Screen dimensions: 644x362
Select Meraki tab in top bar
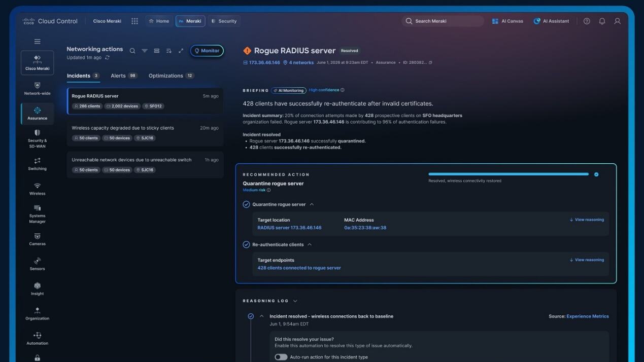pyautogui.click(x=190, y=21)
